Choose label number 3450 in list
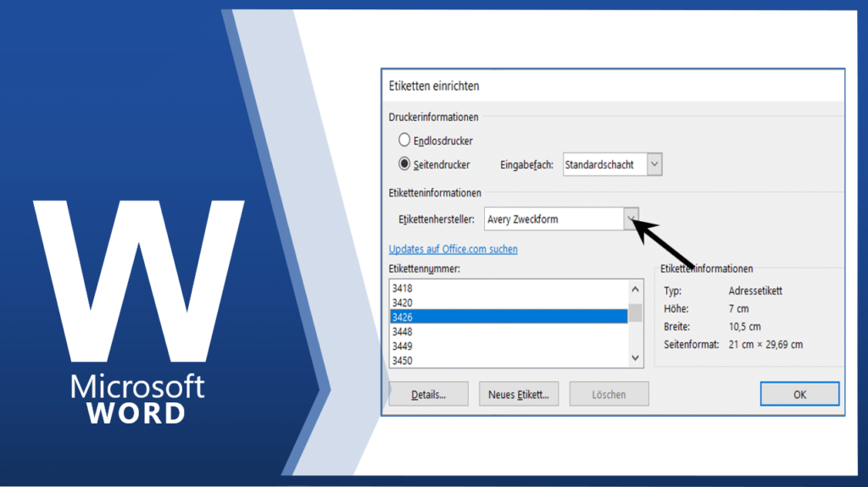 (x=509, y=360)
